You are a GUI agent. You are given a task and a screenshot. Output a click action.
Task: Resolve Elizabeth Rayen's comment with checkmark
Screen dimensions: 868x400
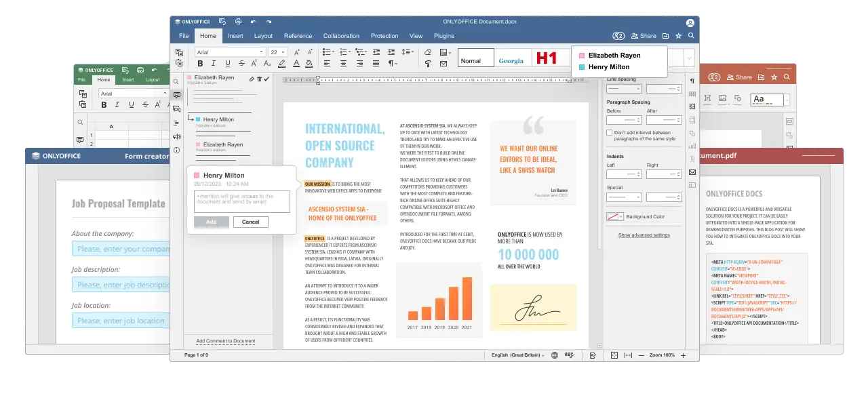point(267,79)
